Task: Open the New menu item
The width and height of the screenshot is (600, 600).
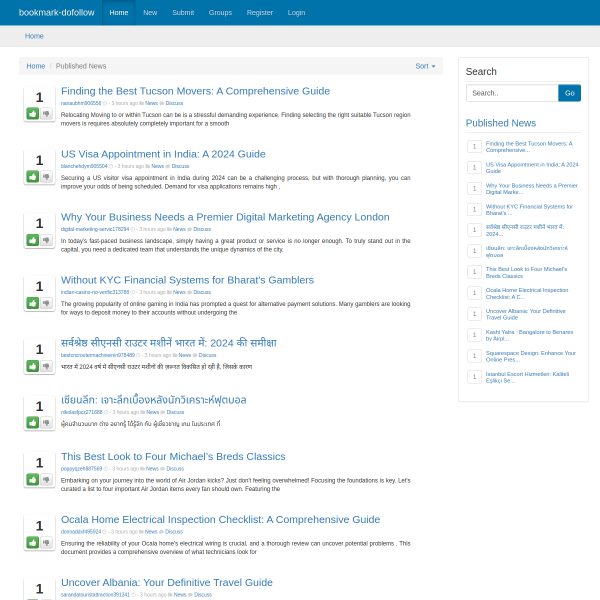Action: (x=150, y=13)
